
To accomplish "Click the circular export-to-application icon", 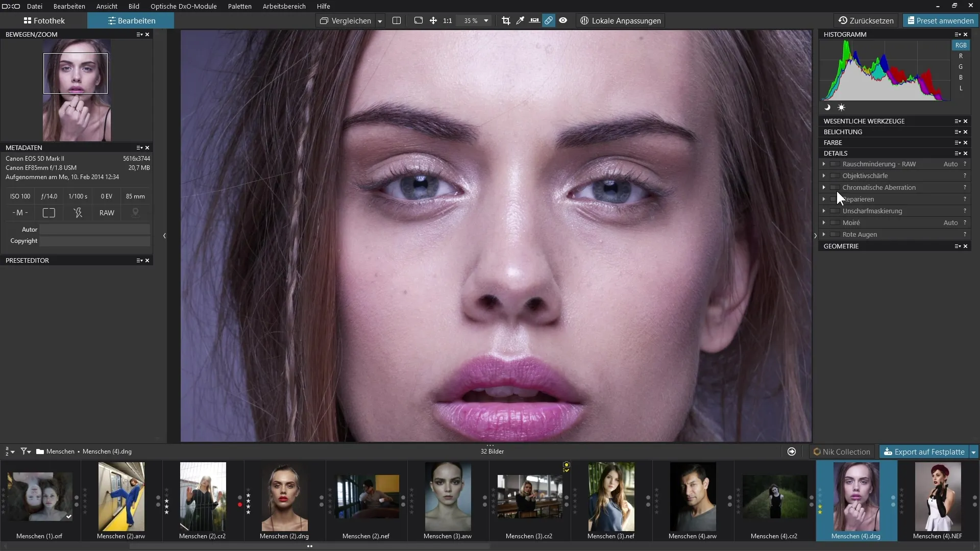I will (x=792, y=452).
